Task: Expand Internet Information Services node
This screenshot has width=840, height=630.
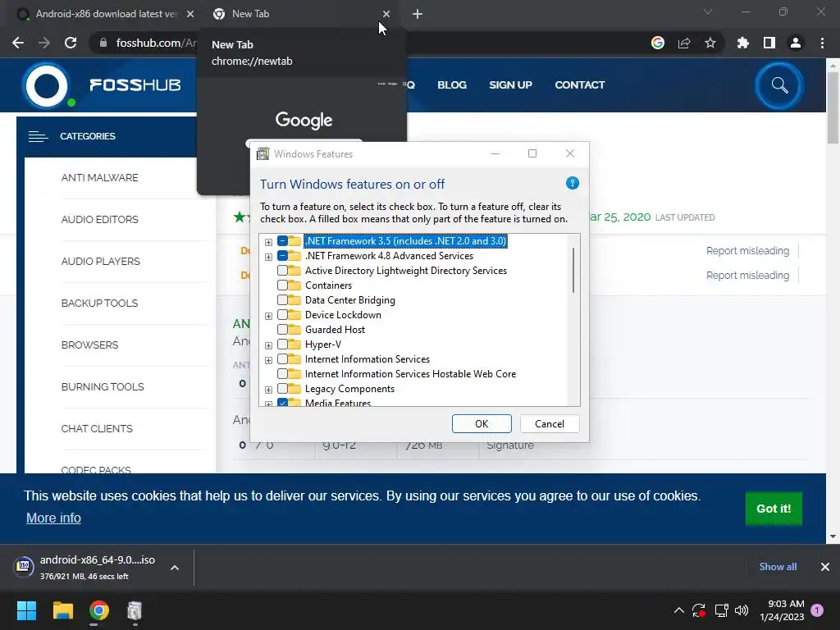Action: 268,361
